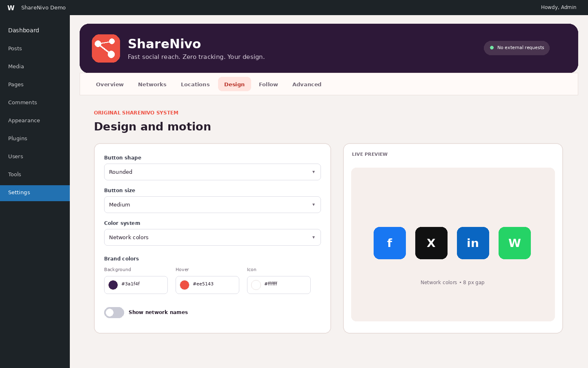Open the Color system dropdown

coord(212,238)
